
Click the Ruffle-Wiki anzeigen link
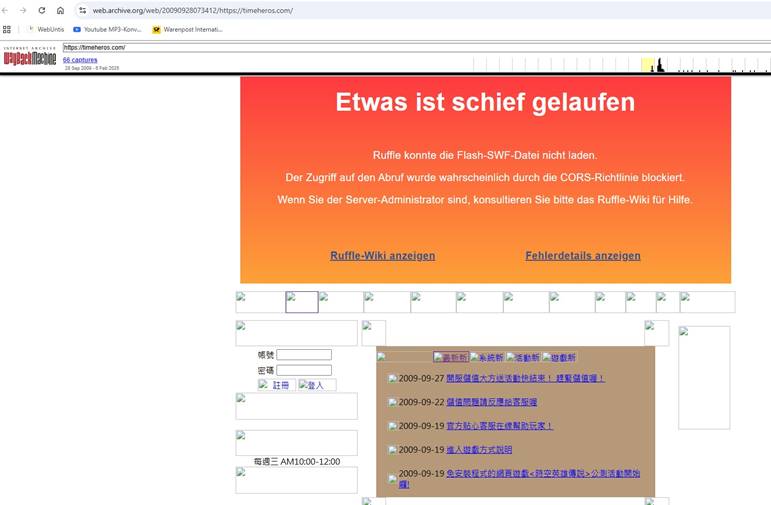tap(382, 256)
